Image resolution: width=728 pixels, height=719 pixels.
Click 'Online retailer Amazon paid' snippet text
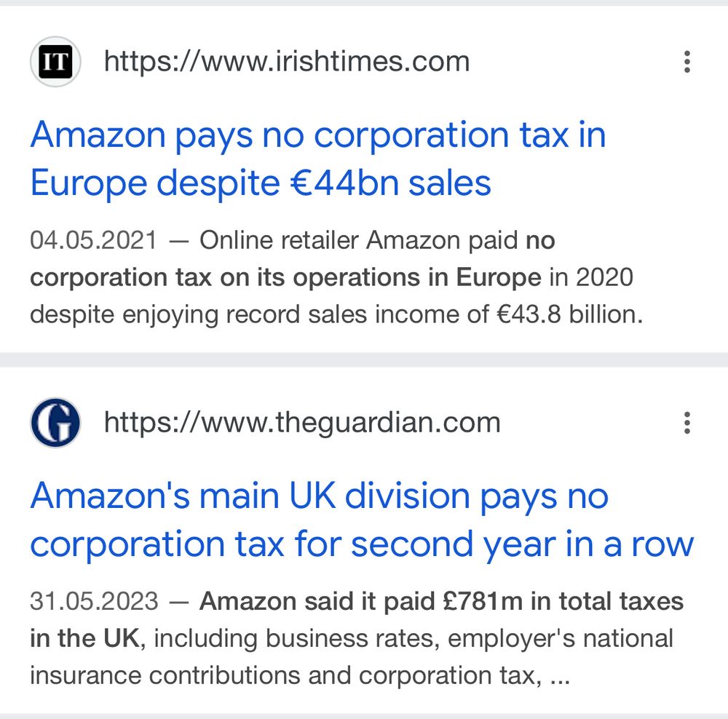pos(358,240)
